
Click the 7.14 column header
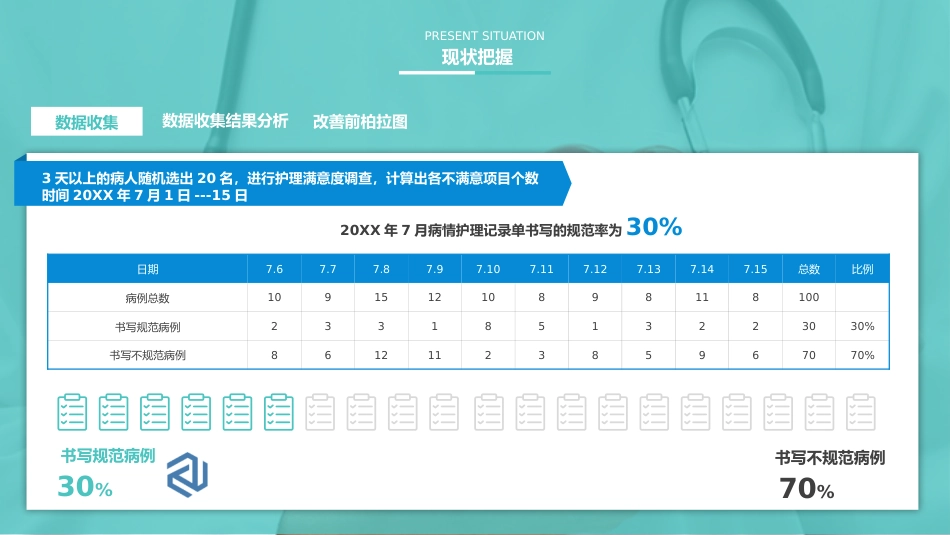pos(702,269)
